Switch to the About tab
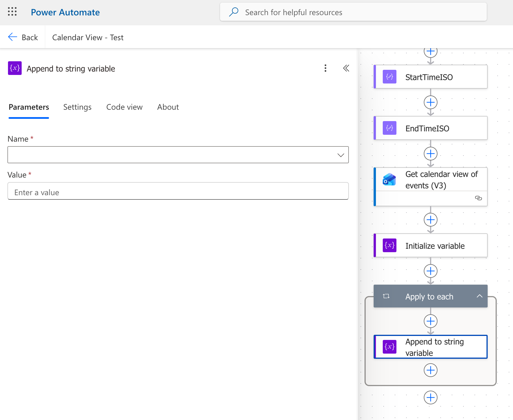This screenshot has width=513, height=420. pyautogui.click(x=168, y=107)
